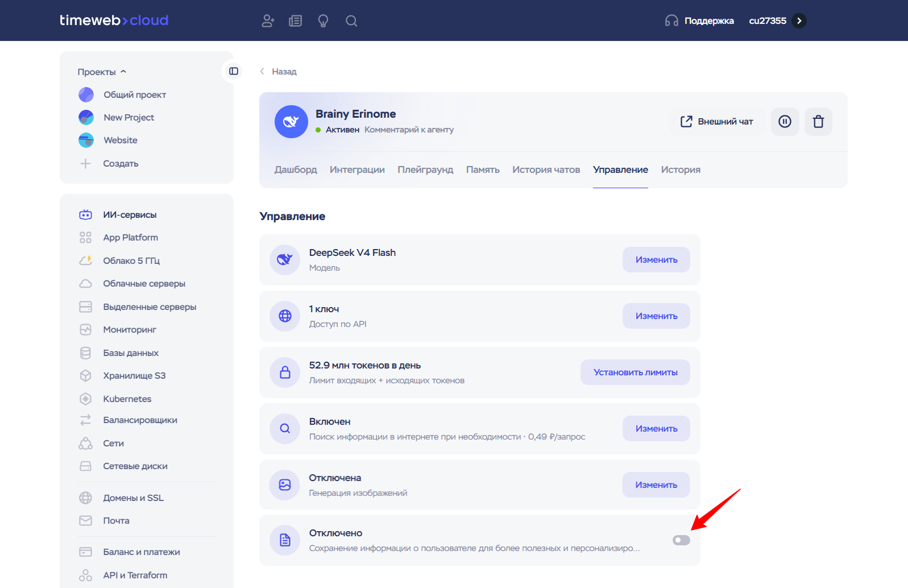Collapse the sidebar panel icon
Image resolution: width=908 pixels, height=588 pixels.
coord(233,71)
